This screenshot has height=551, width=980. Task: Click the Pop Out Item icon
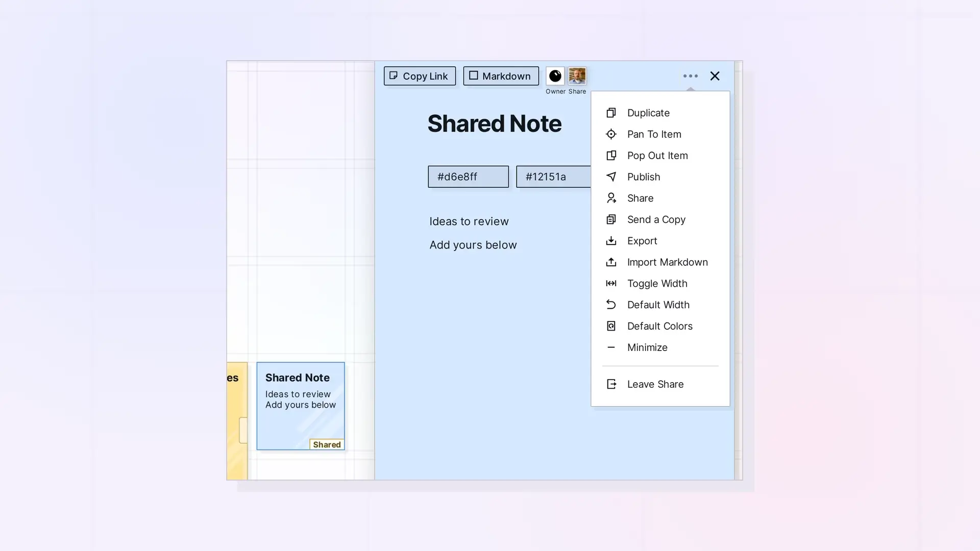tap(611, 156)
